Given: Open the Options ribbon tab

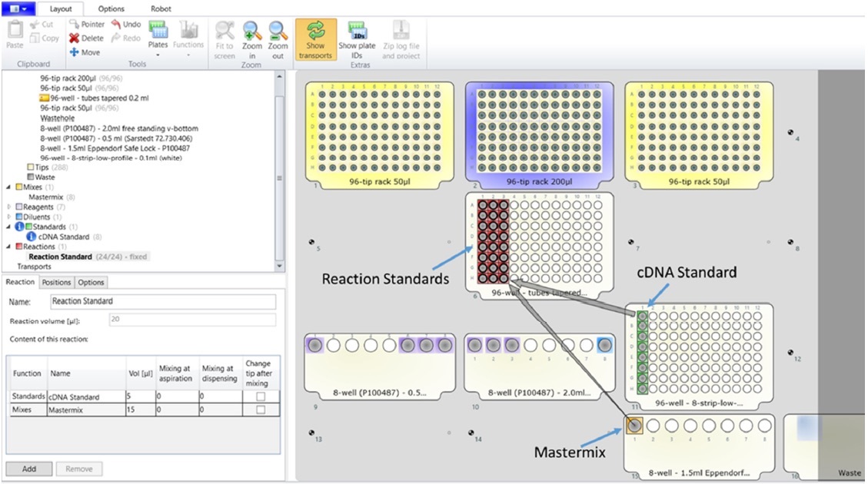Looking at the screenshot, I should [x=111, y=8].
